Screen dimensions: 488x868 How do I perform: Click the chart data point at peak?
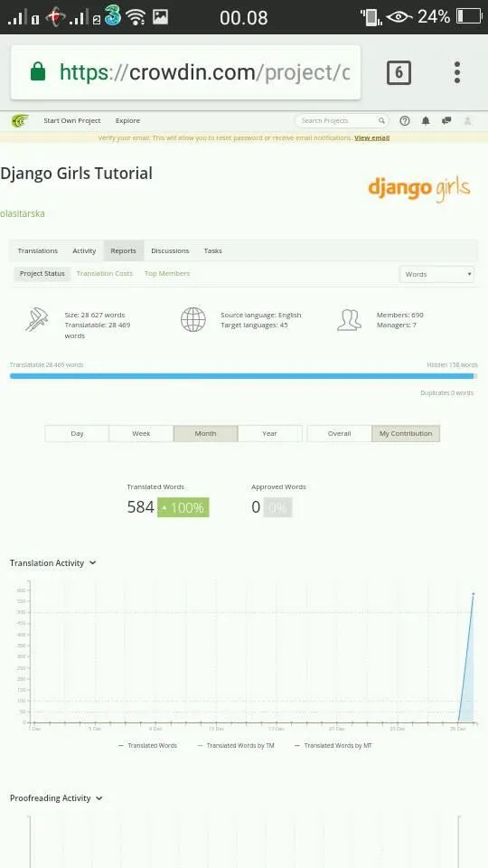[x=473, y=594]
